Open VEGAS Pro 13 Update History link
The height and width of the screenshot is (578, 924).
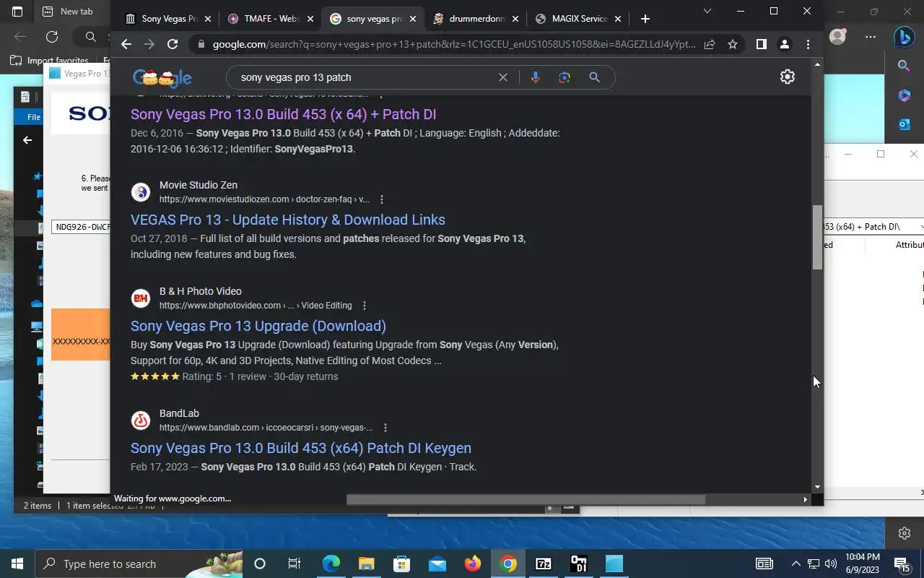pyautogui.click(x=288, y=220)
